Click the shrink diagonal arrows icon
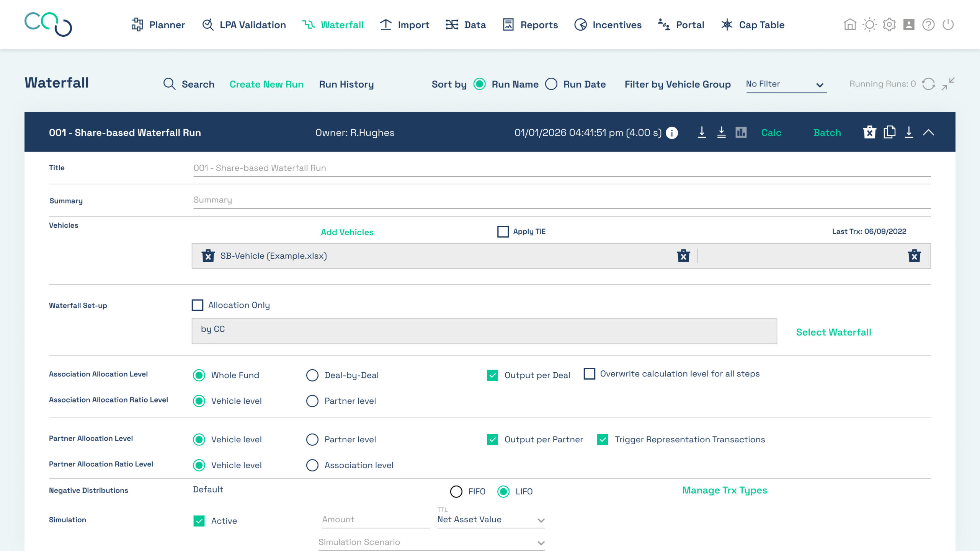 click(x=948, y=84)
